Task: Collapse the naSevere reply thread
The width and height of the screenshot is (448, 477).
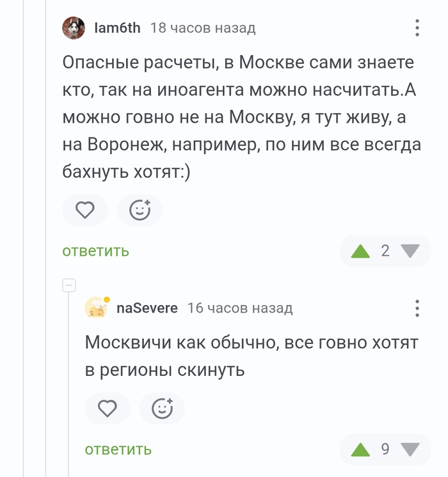Action: coord(69,285)
